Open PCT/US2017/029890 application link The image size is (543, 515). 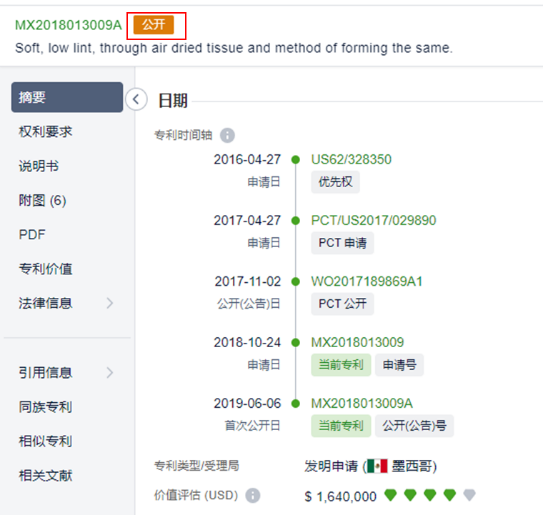click(373, 221)
